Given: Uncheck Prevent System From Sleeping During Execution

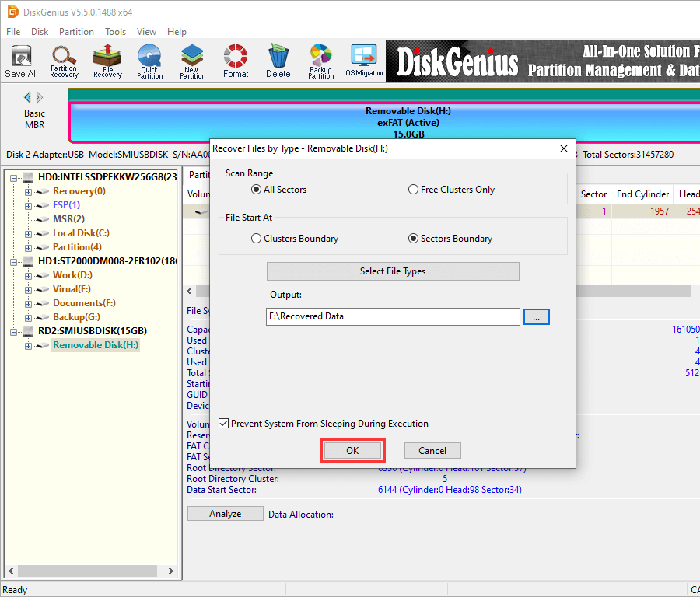Looking at the screenshot, I should pos(224,424).
